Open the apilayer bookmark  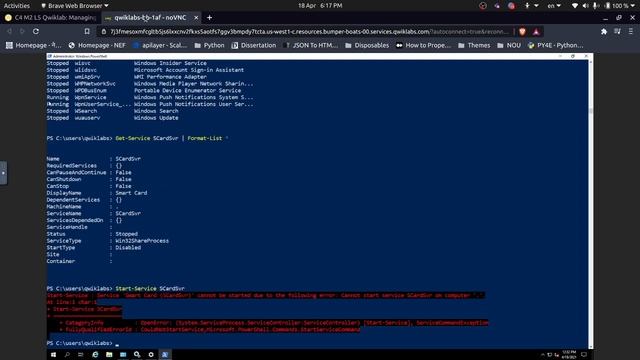coord(160,45)
